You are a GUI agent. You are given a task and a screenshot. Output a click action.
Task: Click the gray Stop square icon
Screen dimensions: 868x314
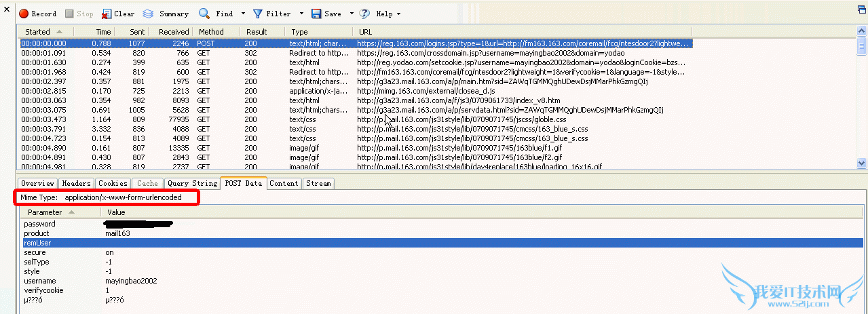70,14
